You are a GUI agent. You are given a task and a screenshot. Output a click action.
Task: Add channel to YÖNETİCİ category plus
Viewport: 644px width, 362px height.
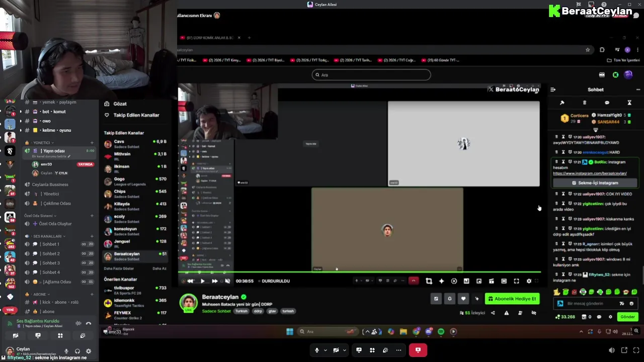tap(92, 143)
